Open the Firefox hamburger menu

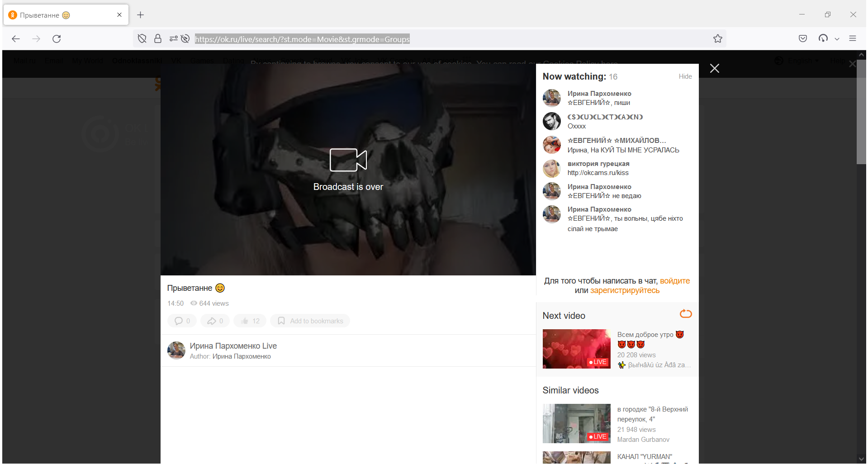pyautogui.click(x=853, y=38)
